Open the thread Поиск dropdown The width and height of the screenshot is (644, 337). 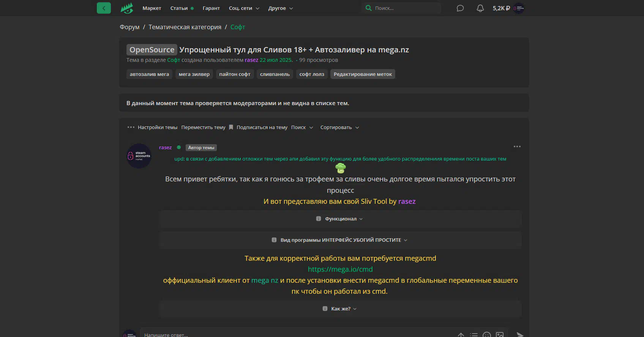click(302, 127)
